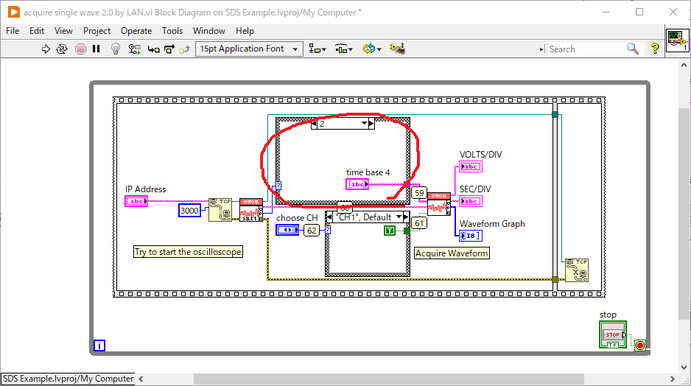Click the Pause toolbar button

point(97,49)
